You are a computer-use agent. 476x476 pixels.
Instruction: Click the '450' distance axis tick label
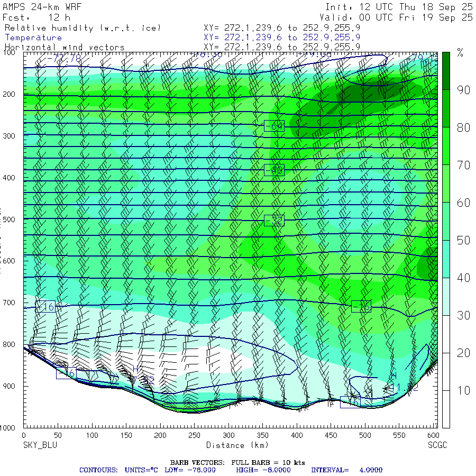[x=331, y=435]
